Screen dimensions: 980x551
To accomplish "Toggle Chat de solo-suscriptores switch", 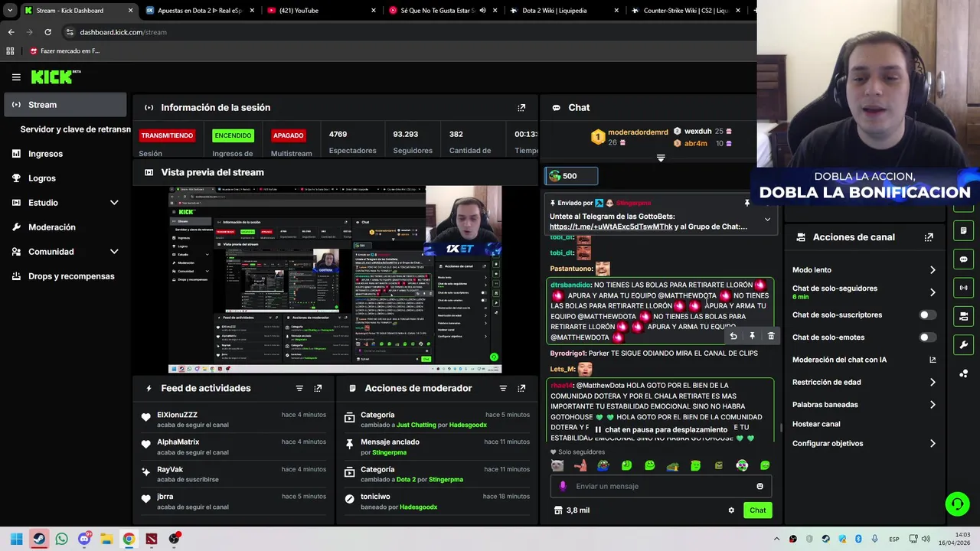I will tap(927, 315).
